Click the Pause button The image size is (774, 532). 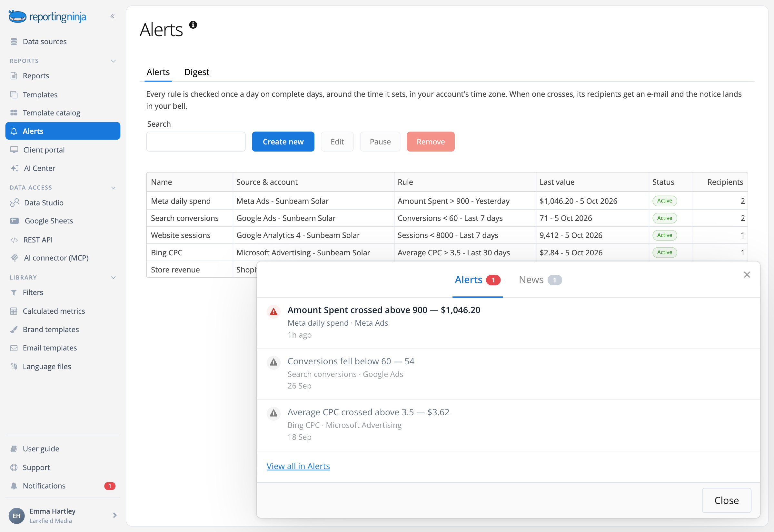click(x=380, y=142)
